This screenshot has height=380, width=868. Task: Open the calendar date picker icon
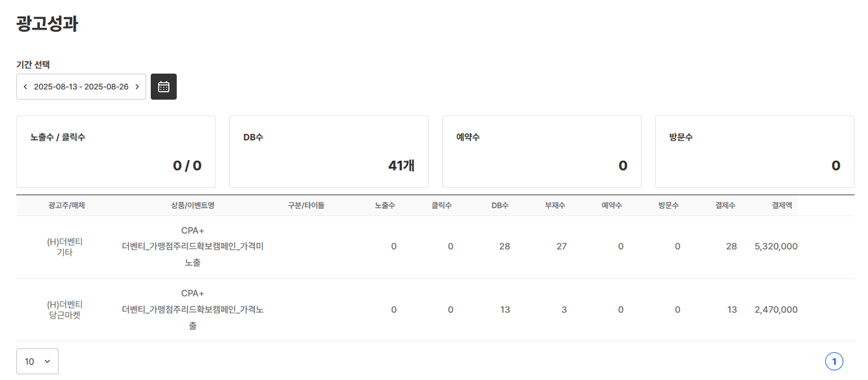[164, 86]
